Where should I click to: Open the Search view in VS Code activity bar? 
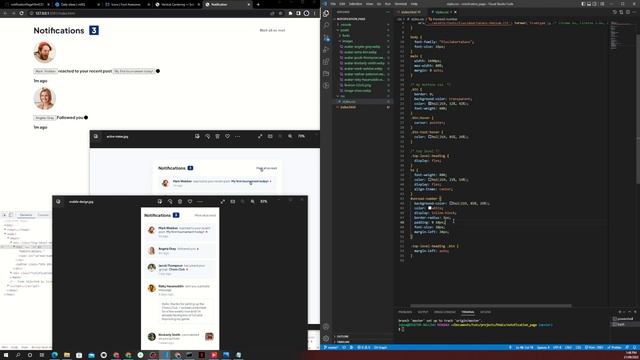[326, 26]
